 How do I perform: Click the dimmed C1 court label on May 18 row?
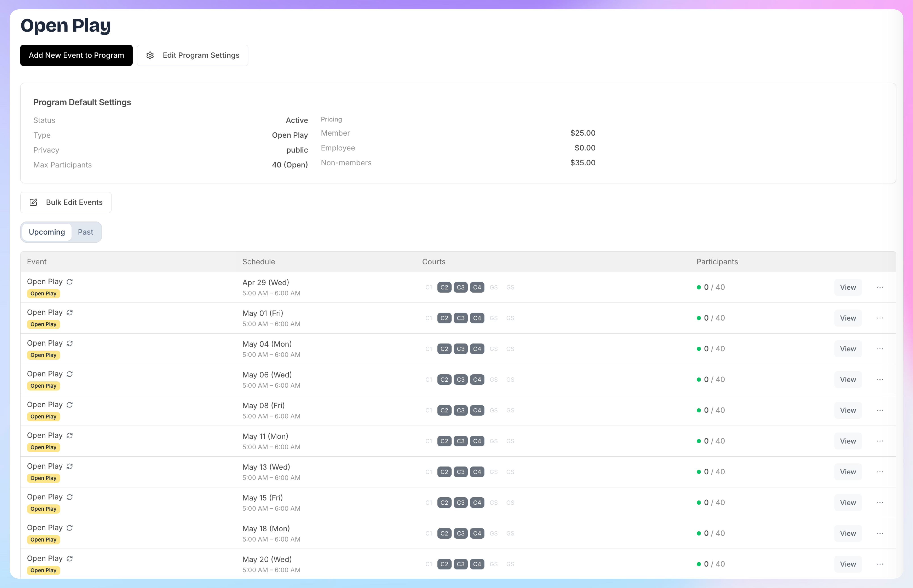click(x=429, y=533)
